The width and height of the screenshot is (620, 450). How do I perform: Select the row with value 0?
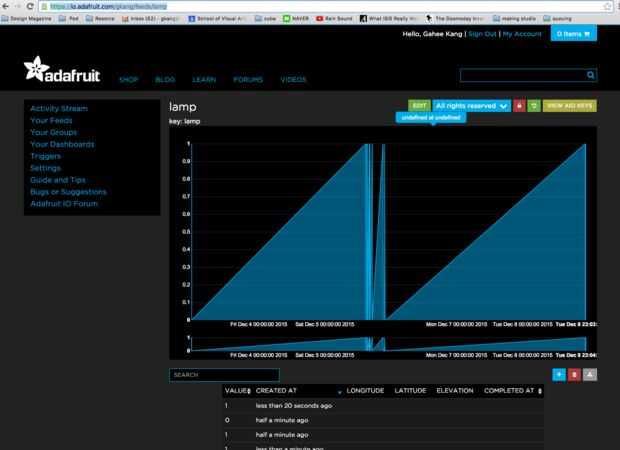(383, 420)
